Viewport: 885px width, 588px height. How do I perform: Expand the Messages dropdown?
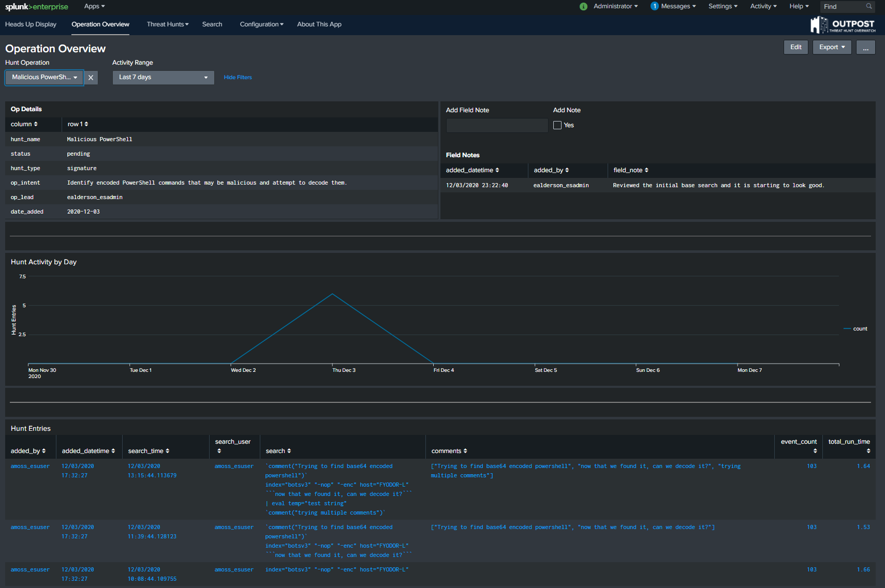click(x=679, y=6)
